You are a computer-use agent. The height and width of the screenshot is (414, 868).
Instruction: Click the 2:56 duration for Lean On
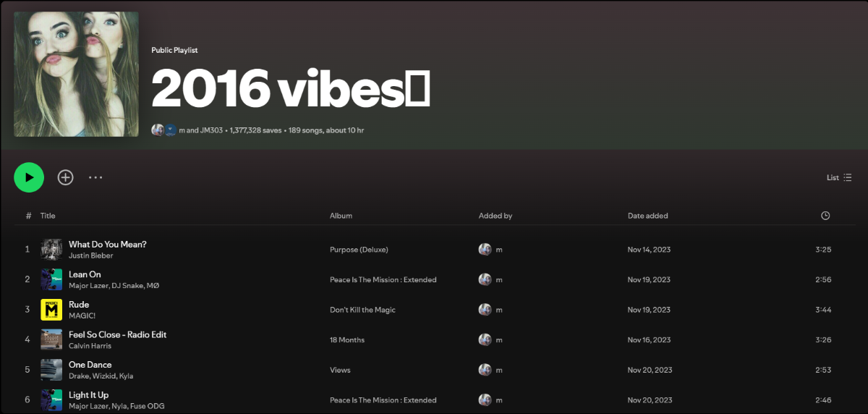(823, 279)
